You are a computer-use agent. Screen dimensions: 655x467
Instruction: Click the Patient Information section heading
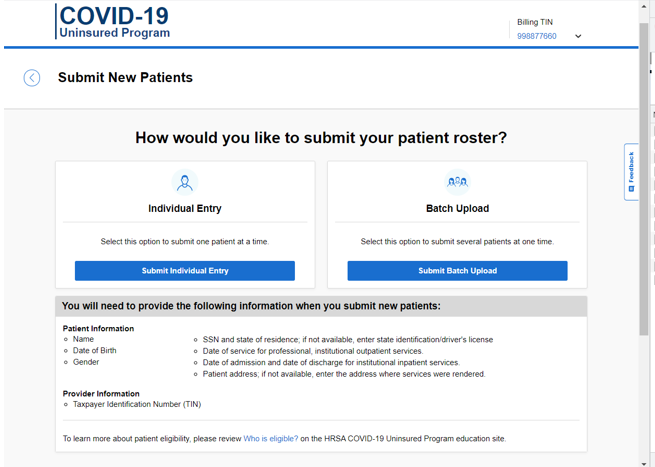pos(98,328)
